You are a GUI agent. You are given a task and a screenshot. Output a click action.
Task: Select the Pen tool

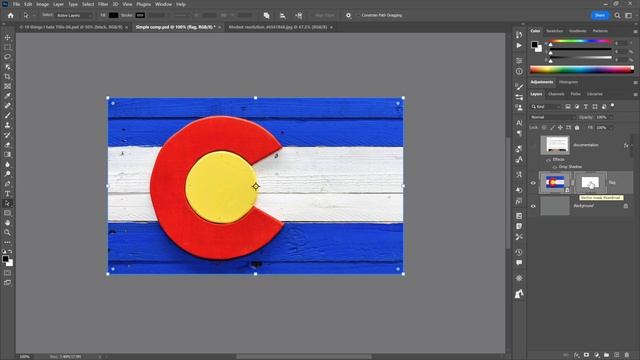[x=7, y=184]
